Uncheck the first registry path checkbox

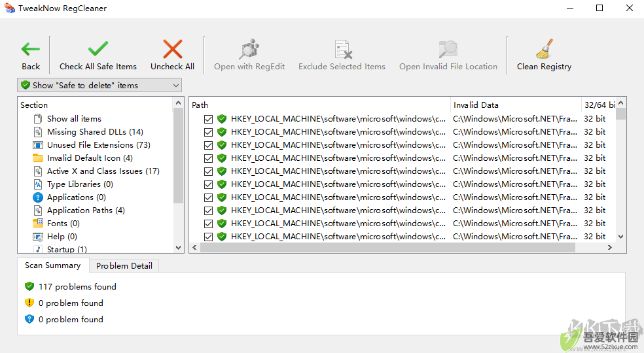(x=208, y=119)
